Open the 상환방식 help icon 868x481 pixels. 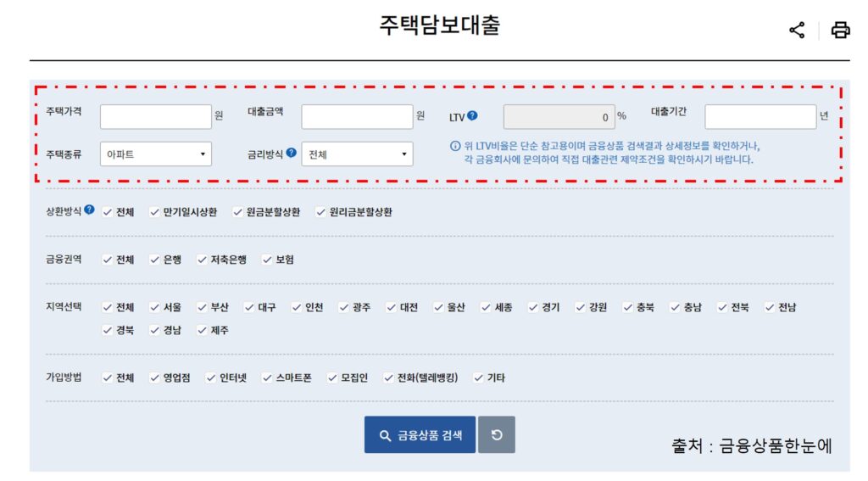pos(89,210)
